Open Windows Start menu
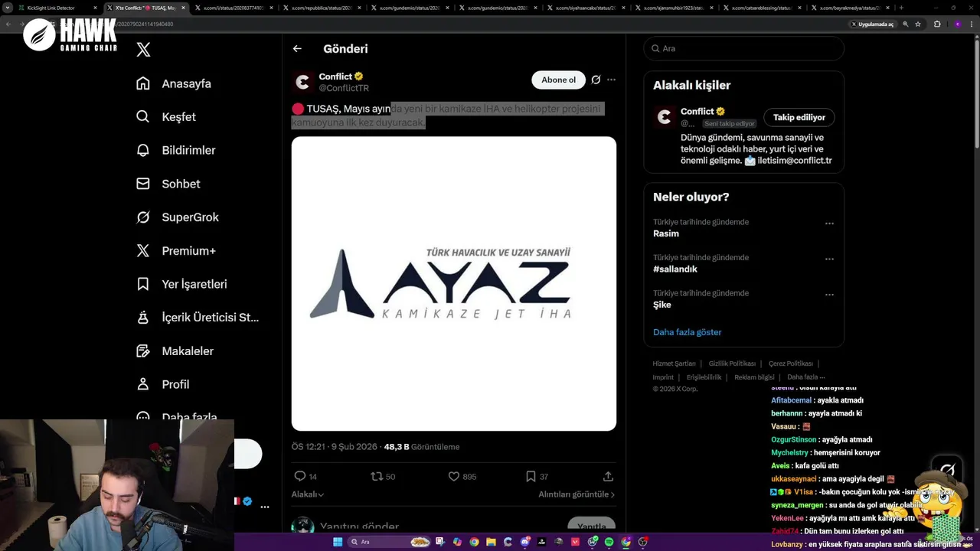The width and height of the screenshot is (980, 551). [338, 542]
